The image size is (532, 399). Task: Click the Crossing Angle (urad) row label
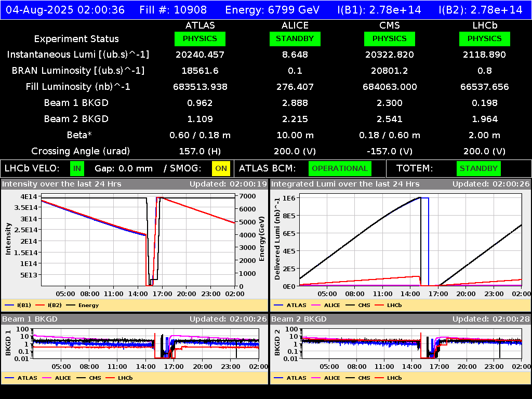(81, 151)
